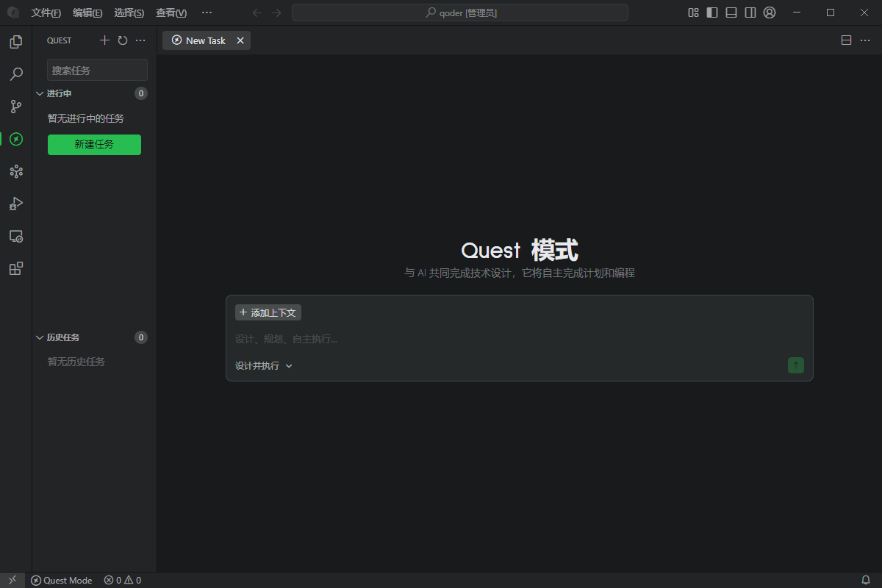
Task: Open the customize layout options
Action: 693,12
